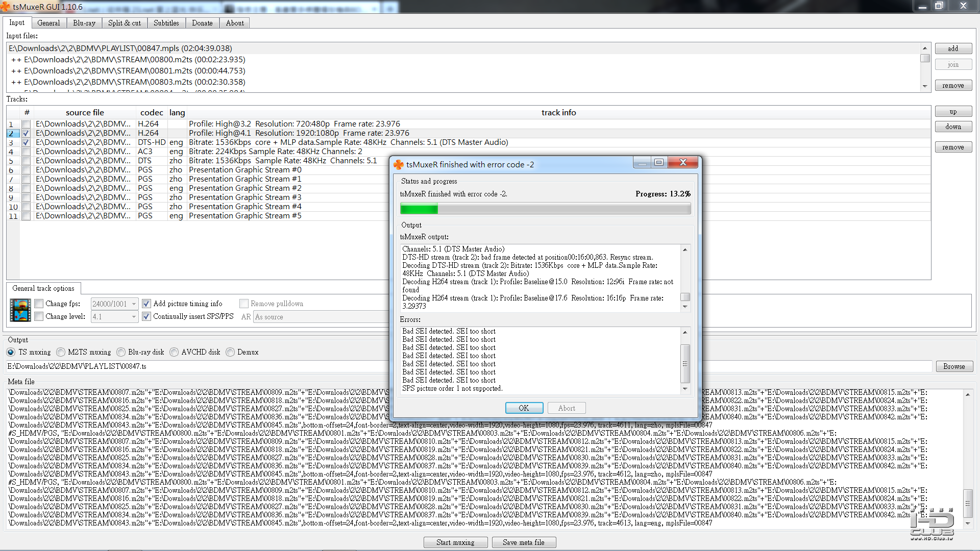Viewport: 980px width, 551px height.
Task: Enable track 5 DTS zho audio
Action: (26, 161)
